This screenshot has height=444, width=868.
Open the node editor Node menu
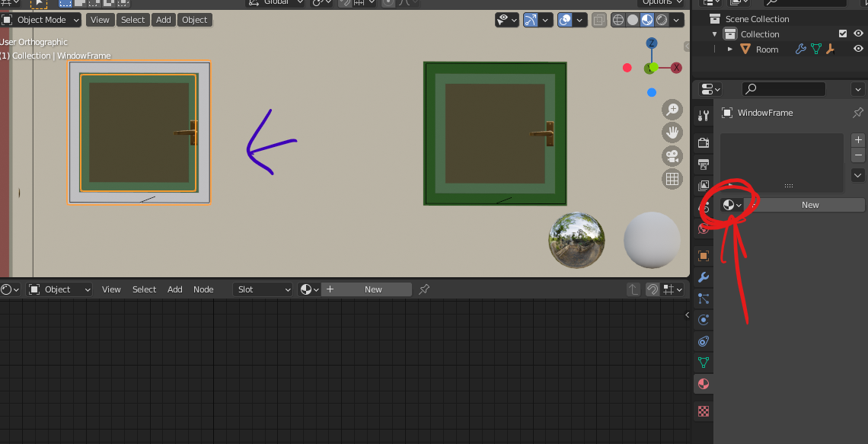(x=203, y=289)
